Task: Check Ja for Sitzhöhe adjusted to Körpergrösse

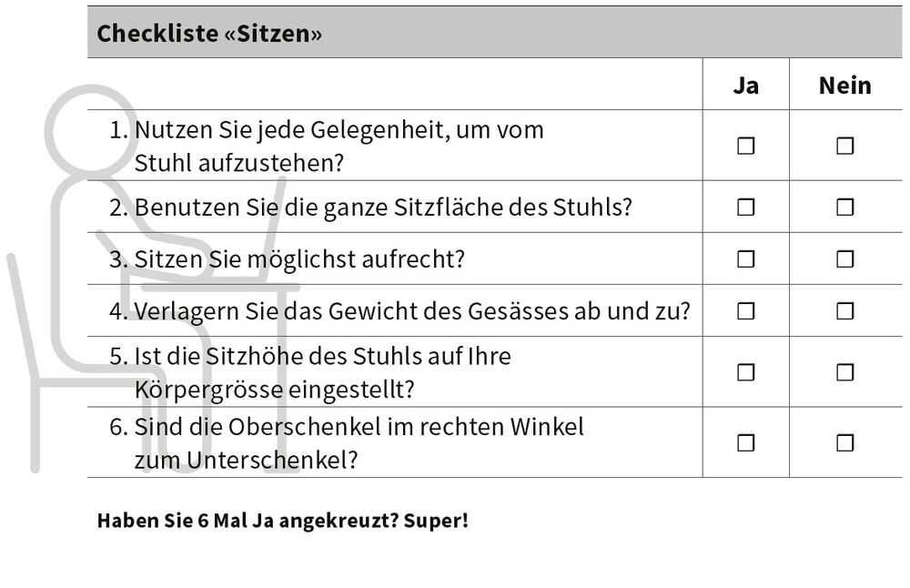Action: pyautogui.click(x=746, y=372)
